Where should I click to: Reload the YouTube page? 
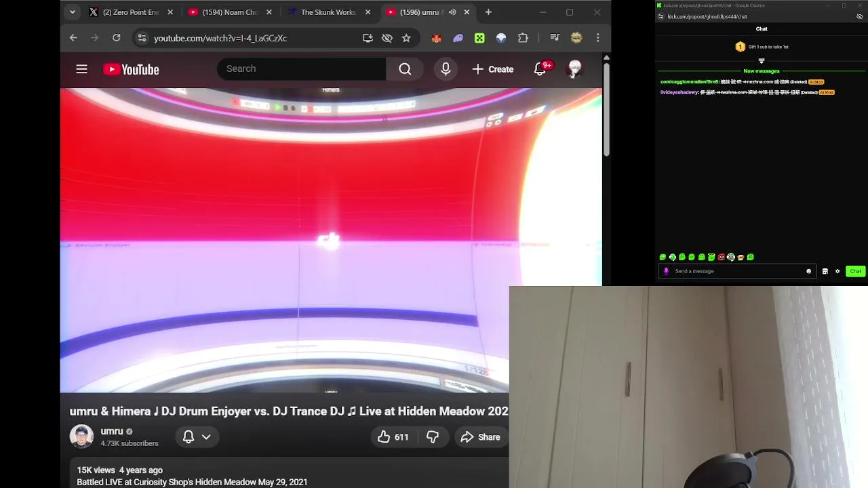117,38
